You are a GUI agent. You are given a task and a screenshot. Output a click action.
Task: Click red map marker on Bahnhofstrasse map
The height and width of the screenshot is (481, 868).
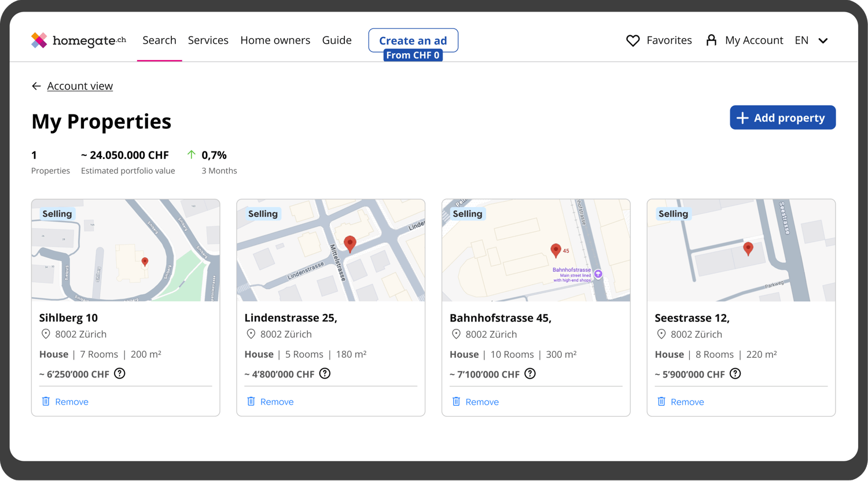556,250
